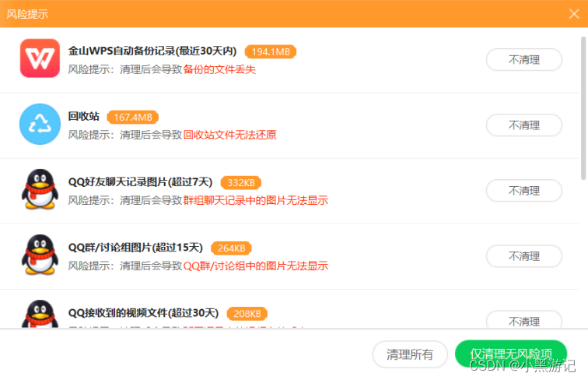Click title QQ群/讨论组图片(超过15天)

click(x=135, y=248)
